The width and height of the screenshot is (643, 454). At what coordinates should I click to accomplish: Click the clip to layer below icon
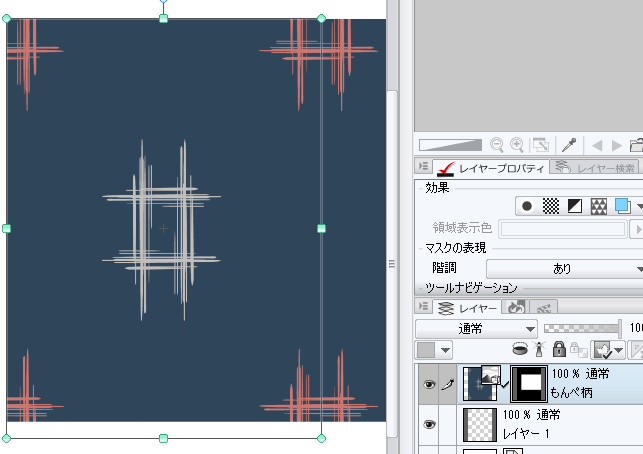520,349
